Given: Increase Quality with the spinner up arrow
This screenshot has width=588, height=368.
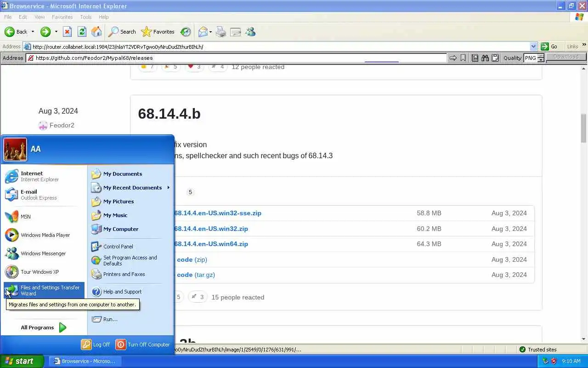Looking at the screenshot, I should [541, 56].
